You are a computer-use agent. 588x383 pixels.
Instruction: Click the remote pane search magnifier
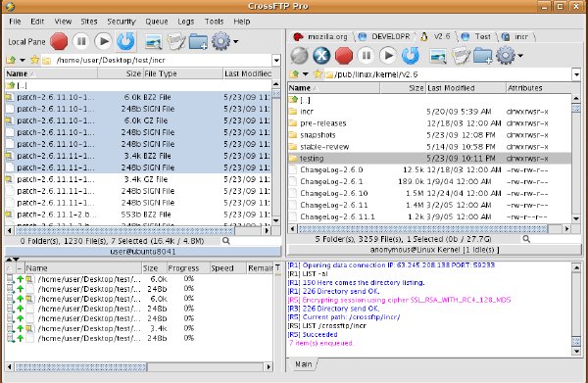tap(526, 239)
